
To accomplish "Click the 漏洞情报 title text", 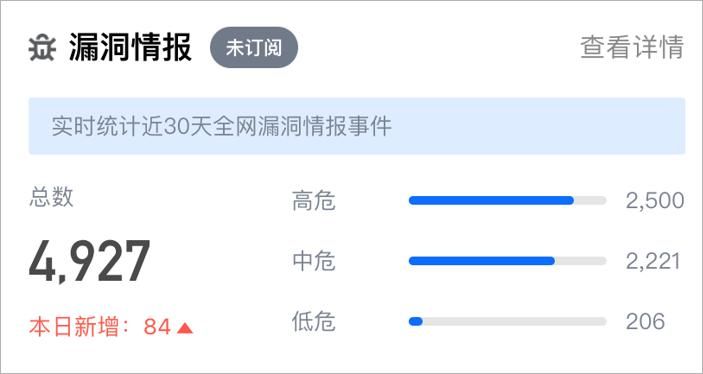I will [130, 47].
